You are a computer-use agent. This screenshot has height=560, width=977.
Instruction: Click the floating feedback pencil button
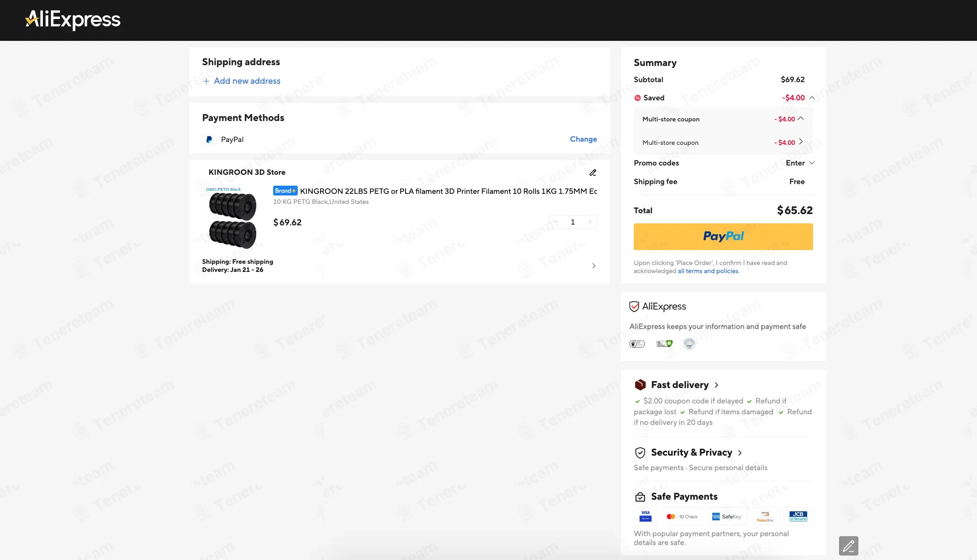click(849, 546)
